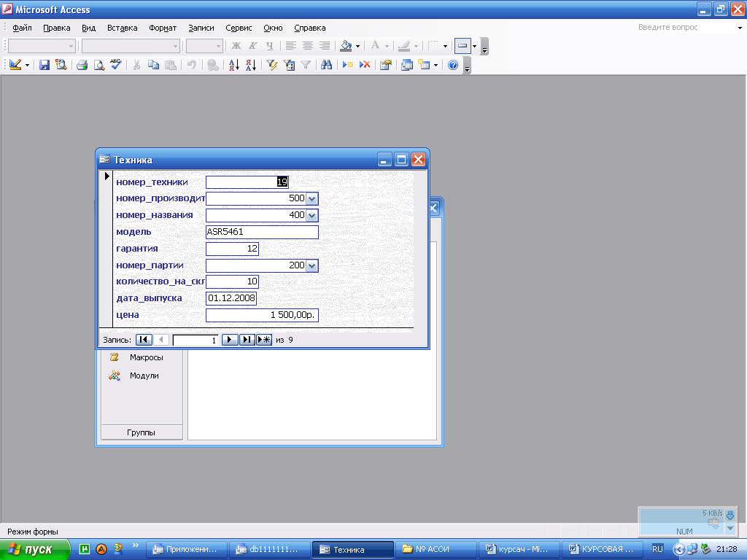Open the New Object dropdown arrow
747x560 pixels.
click(436, 65)
